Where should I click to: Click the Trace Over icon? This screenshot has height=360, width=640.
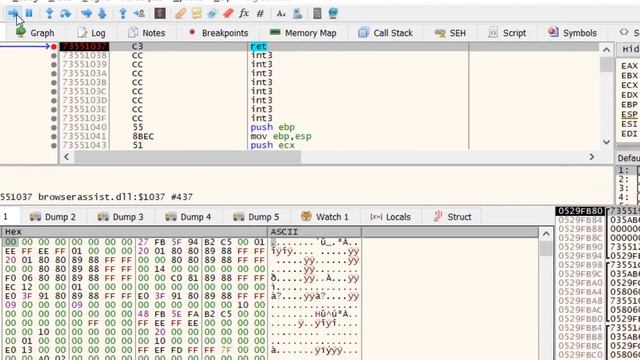[x=102, y=13]
